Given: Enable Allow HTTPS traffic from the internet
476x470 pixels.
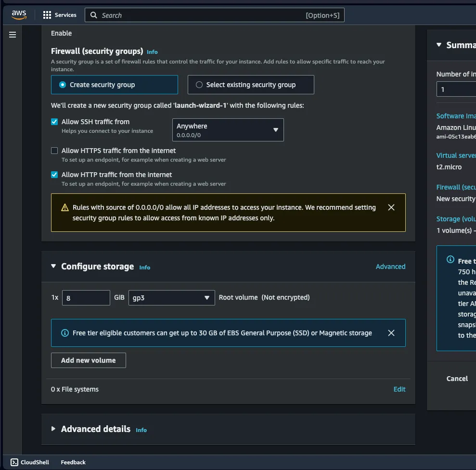Looking at the screenshot, I should click(54, 151).
